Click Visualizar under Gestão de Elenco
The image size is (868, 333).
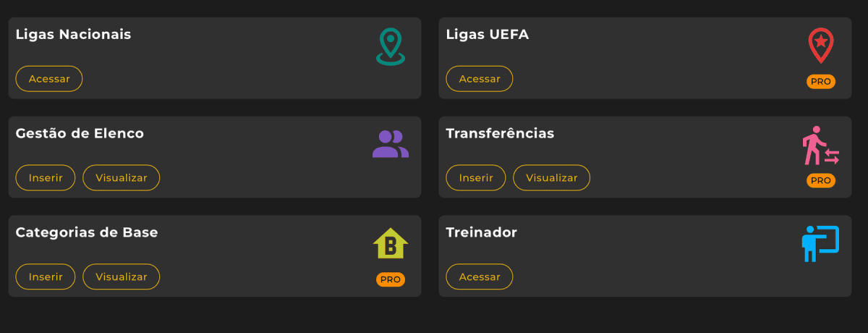pyautogui.click(x=122, y=177)
